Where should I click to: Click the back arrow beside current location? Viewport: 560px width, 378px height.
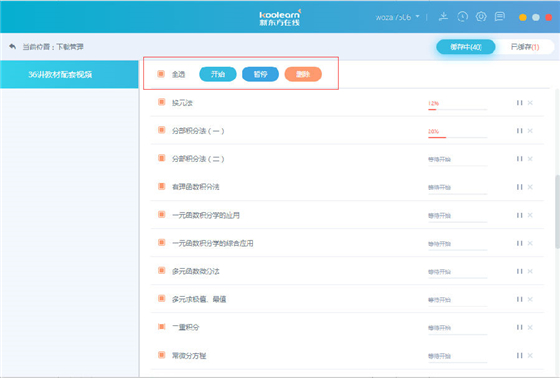[x=12, y=46]
